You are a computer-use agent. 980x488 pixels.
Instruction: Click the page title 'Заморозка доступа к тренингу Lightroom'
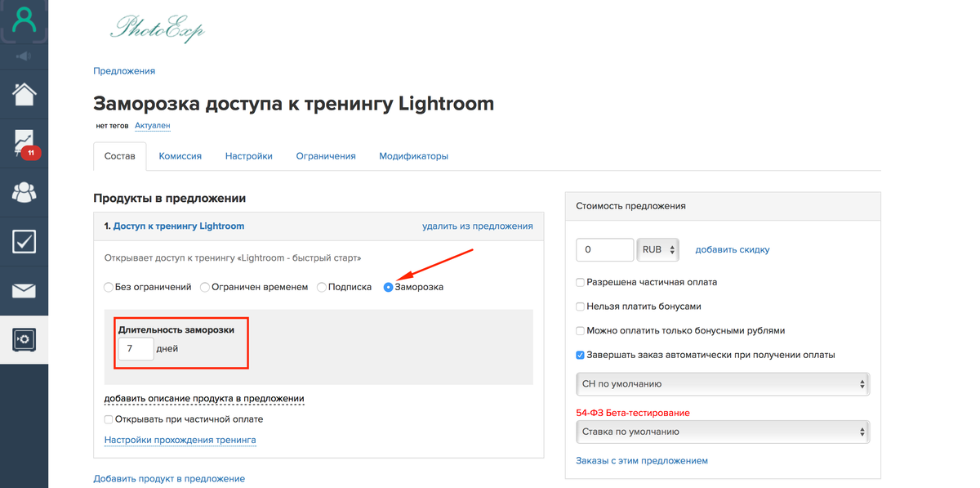294,104
